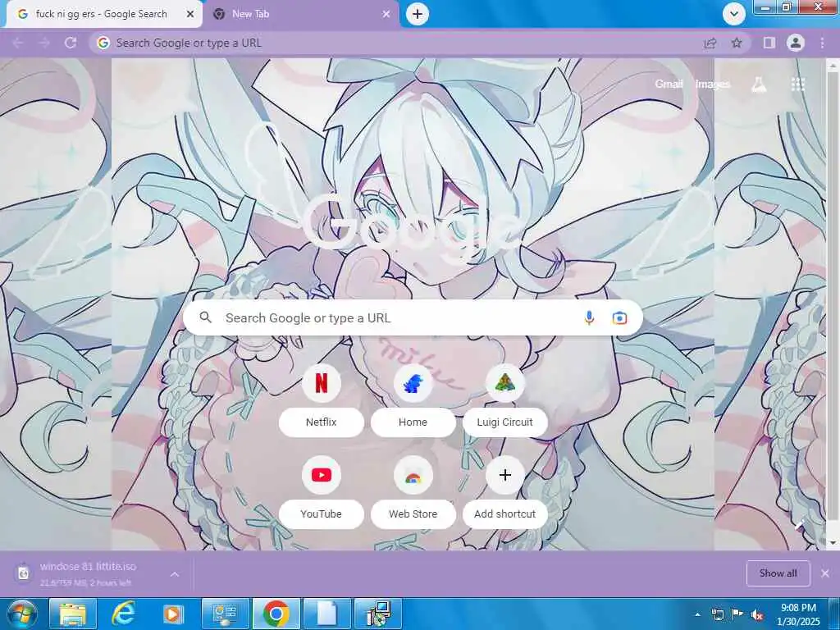
Task: Open the Action Center flag icon
Action: tap(737, 614)
